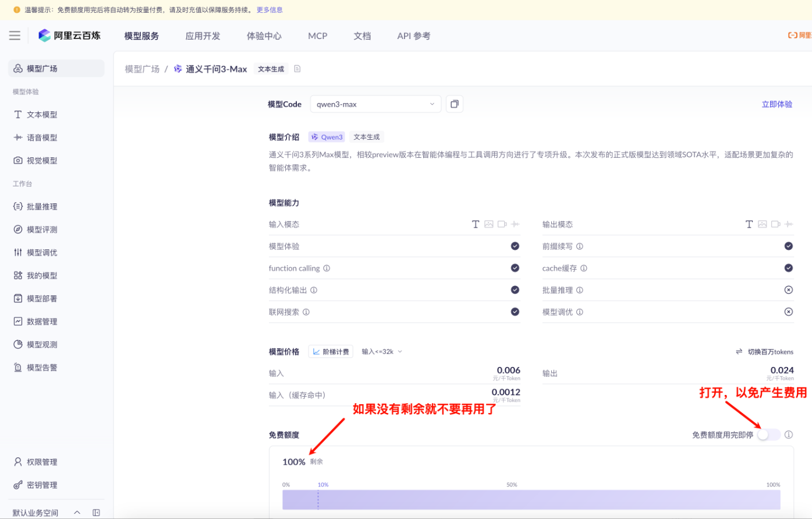Click the info icon next to 批量推理 capability
Viewport: 812px width, 519px height.
580,290
